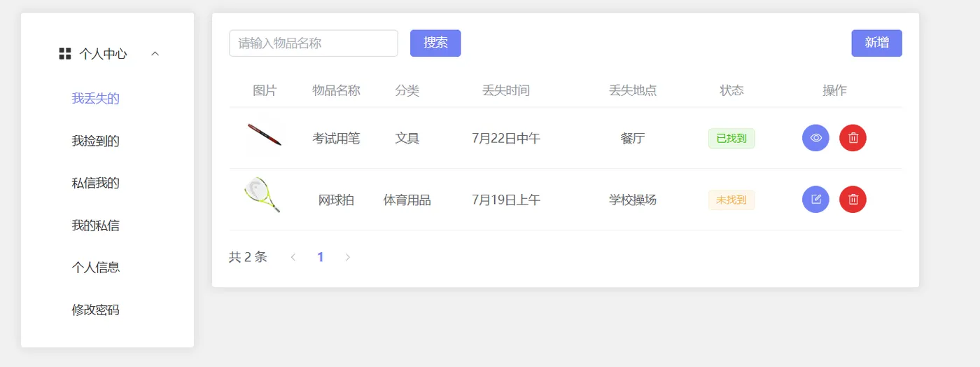Click the 已找到 status tag

(x=731, y=139)
